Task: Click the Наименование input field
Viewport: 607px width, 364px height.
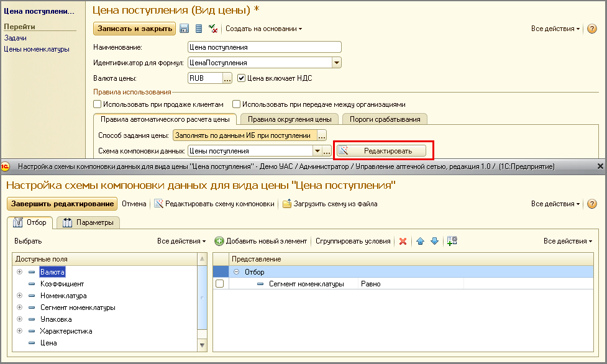Action: tap(265, 47)
